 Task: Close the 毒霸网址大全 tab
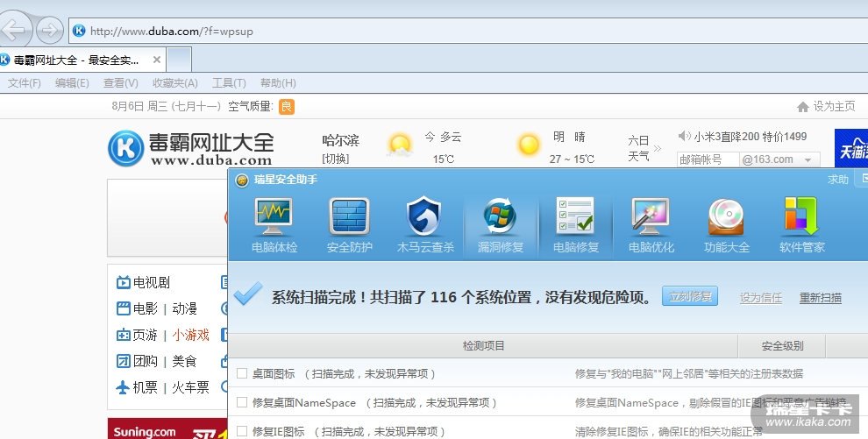pyautogui.click(x=157, y=60)
